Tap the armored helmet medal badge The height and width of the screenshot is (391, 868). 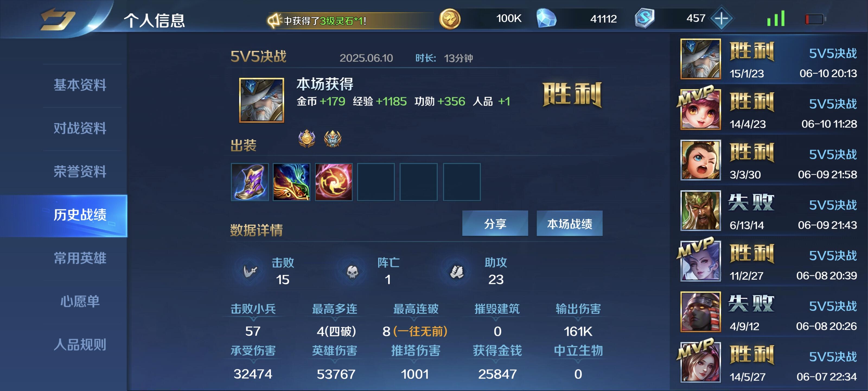[333, 139]
